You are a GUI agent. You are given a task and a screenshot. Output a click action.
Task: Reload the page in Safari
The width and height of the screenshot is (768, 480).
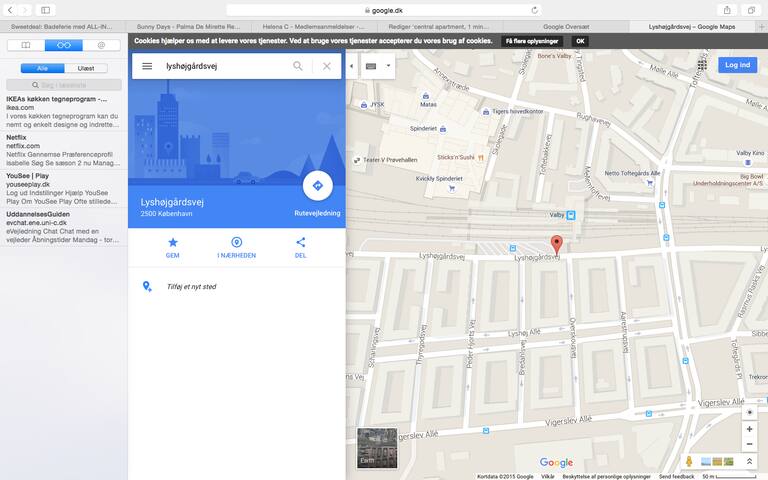coord(534,10)
